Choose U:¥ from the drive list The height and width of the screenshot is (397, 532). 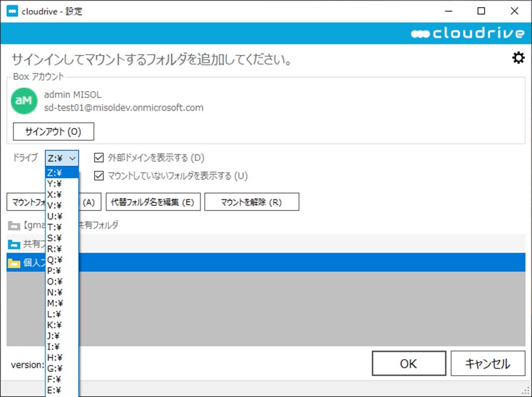(x=61, y=217)
